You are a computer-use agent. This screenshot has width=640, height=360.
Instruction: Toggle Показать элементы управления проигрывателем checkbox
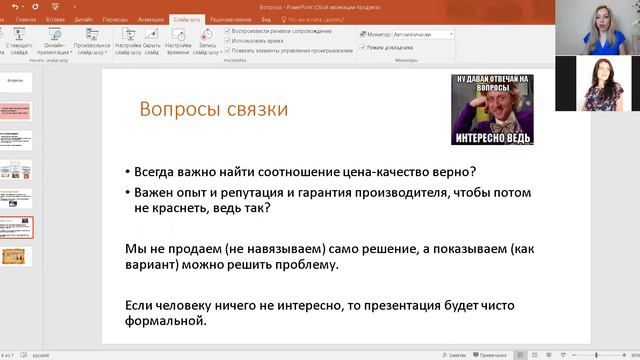pos(228,51)
